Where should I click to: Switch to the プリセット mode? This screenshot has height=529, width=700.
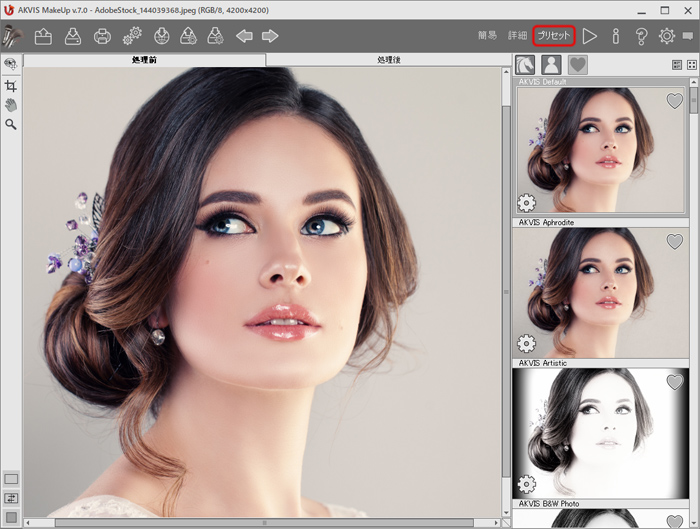[554, 35]
